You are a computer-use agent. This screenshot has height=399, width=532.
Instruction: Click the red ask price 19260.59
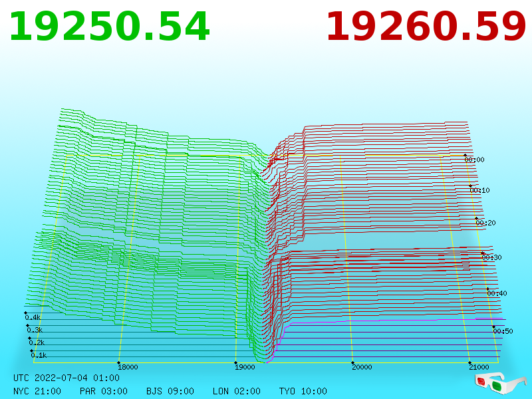pos(426,27)
